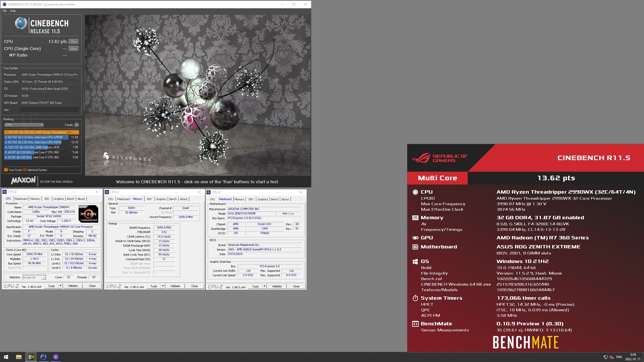Viewport: 644px width, 362px height.
Task: Switch to Mainboard tab in first CPU-Z
Action: click(21, 199)
